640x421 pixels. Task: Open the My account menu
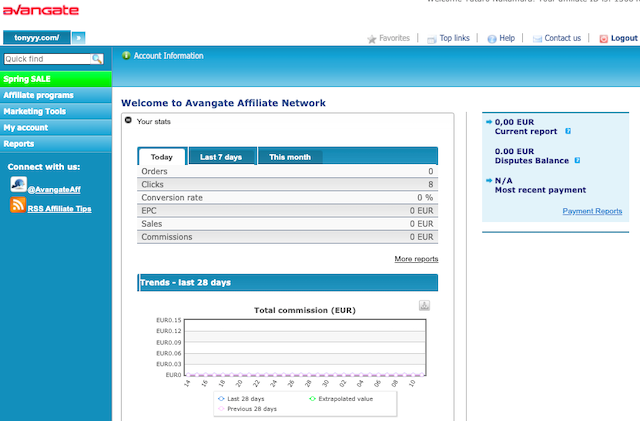point(56,127)
